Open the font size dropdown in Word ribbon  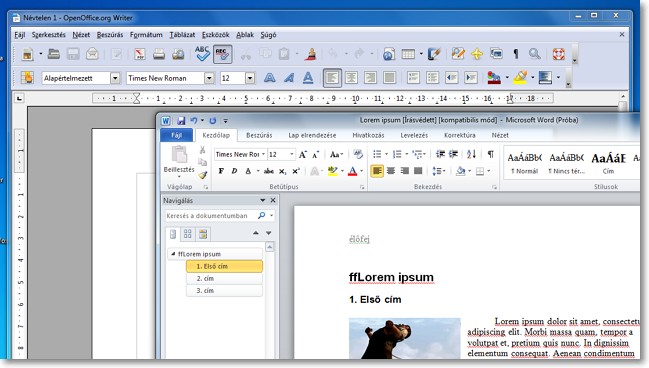click(292, 154)
